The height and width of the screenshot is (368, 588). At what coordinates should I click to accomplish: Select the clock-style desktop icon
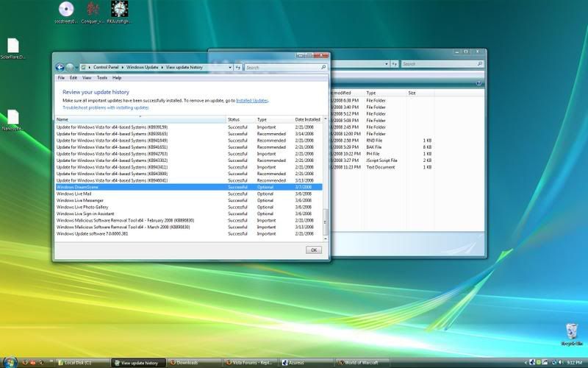tap(119, 13)
